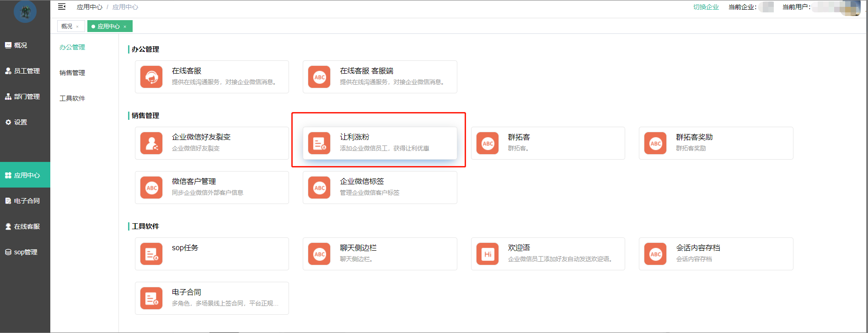Close the 概况 tab

[x=78, y=27]
